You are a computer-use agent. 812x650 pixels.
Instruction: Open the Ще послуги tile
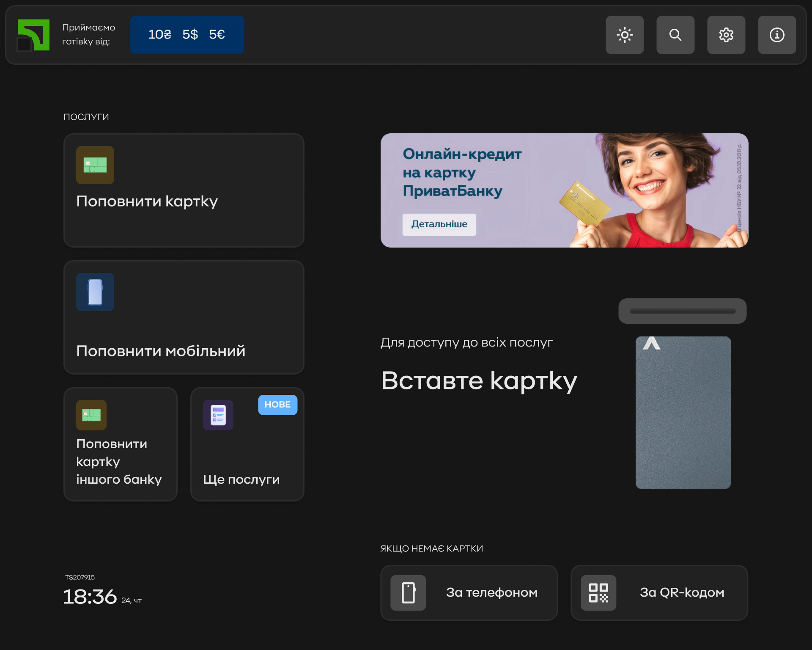coord(247,444)
